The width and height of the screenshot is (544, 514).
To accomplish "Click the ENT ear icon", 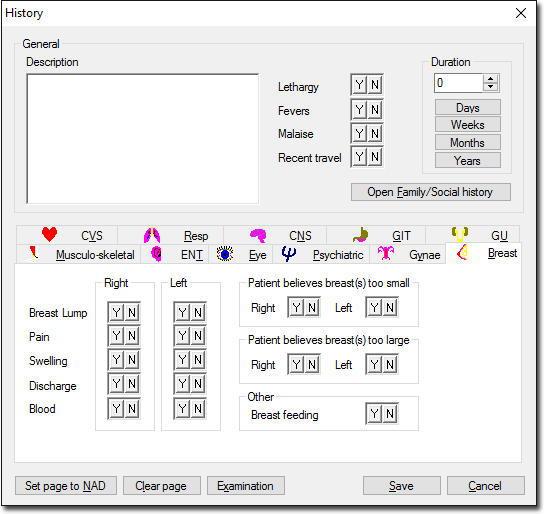I will click(x=156, y=254).
